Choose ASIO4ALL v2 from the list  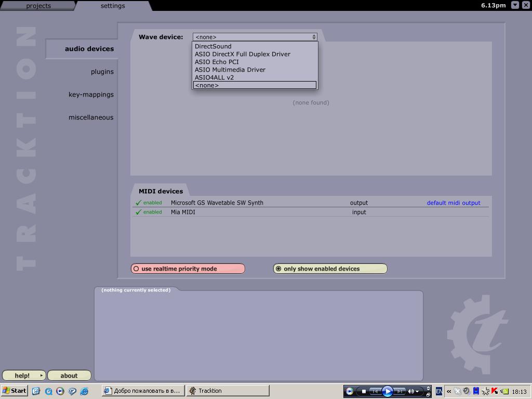point(255,77)
